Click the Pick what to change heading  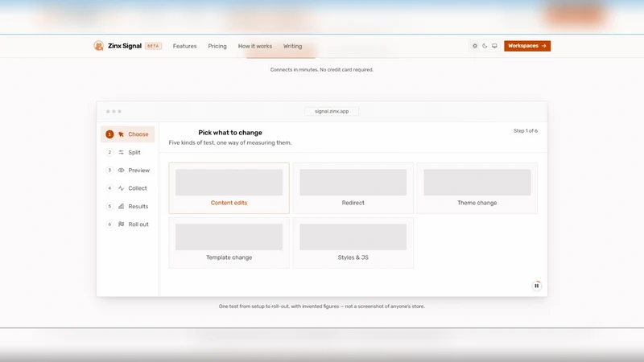230,133
